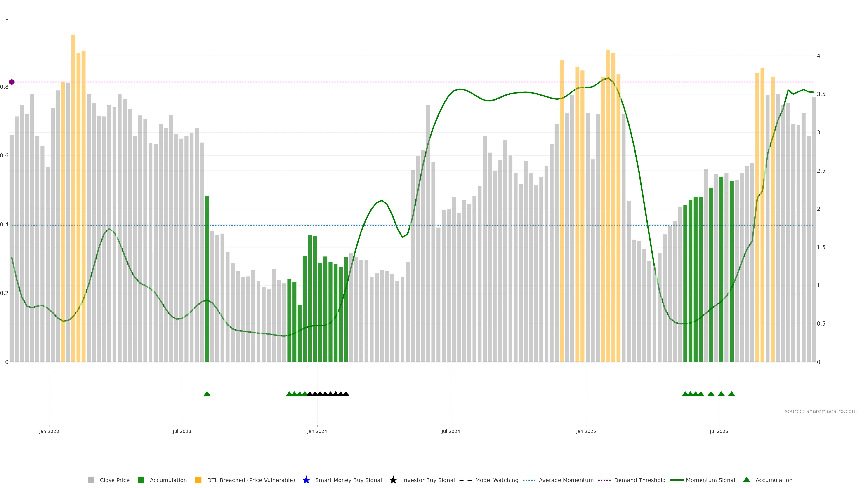Click the green Accumulation triangle in the legend
The image size is (868, 488).
click(x=746, y=480)
